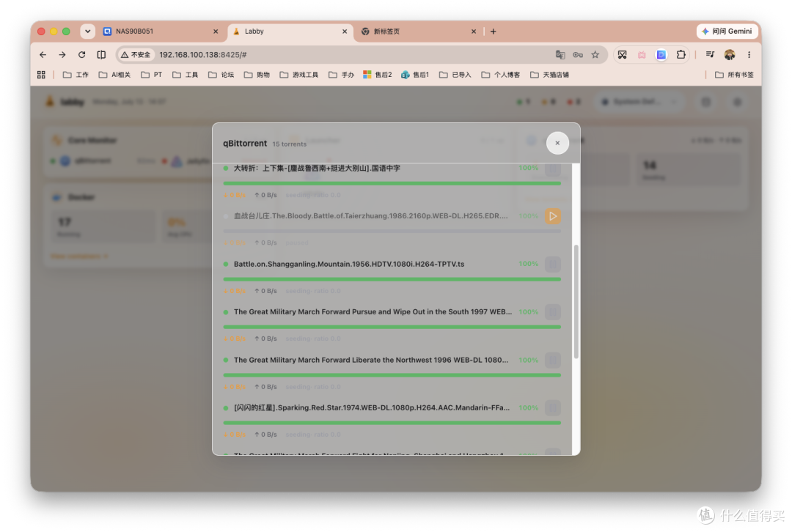Open the 售后1 bookmark

tap(414, 75)
